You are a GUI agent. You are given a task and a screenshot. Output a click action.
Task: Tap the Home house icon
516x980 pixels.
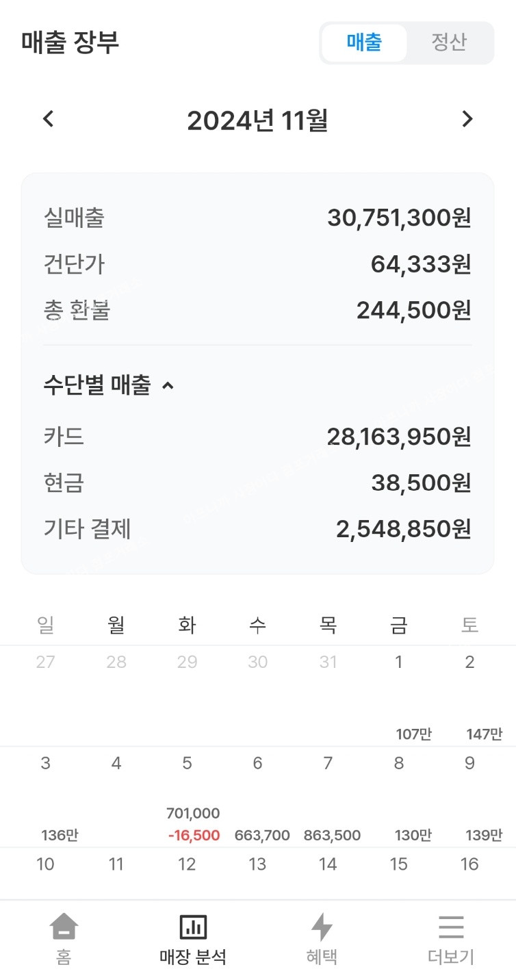point(64,928)
